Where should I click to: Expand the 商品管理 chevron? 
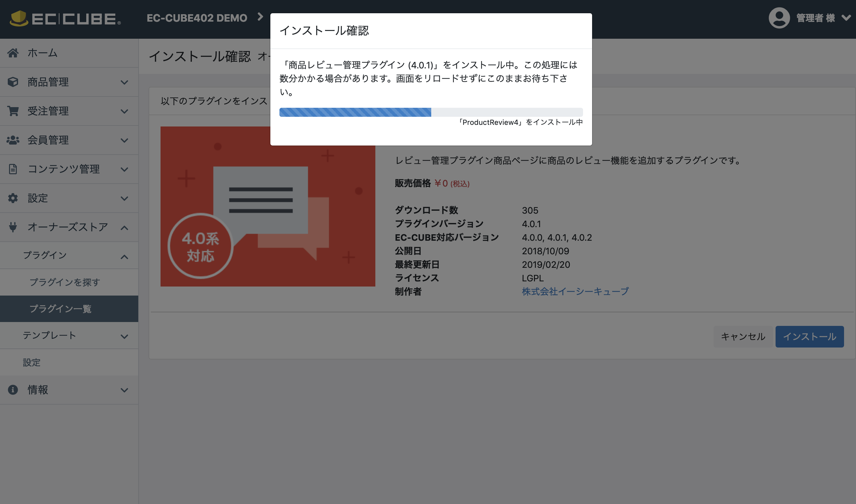coord(124,82)
